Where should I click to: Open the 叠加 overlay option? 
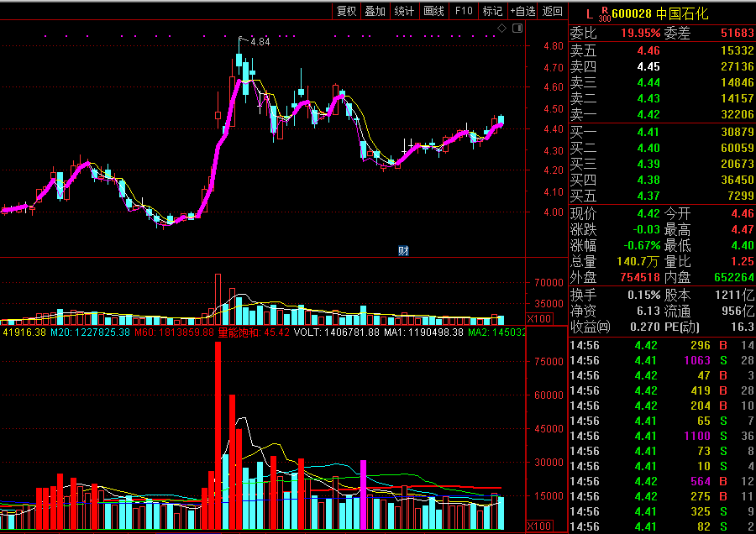(375, 11)
